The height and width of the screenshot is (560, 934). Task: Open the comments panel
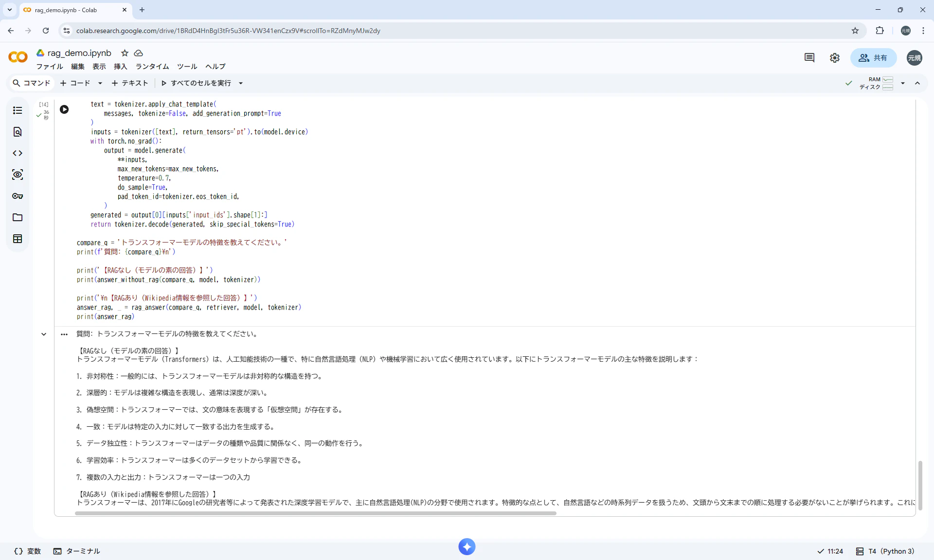tap(809, 57)
